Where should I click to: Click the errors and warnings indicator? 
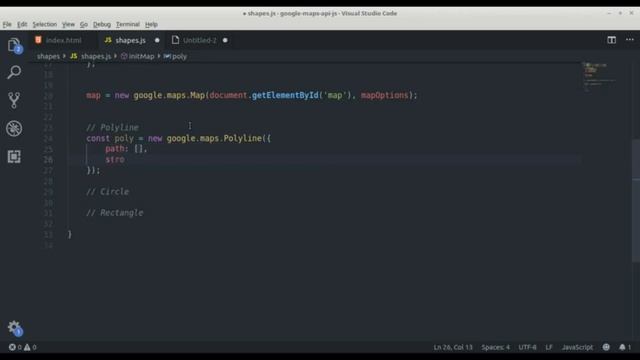tap(22, 347)
